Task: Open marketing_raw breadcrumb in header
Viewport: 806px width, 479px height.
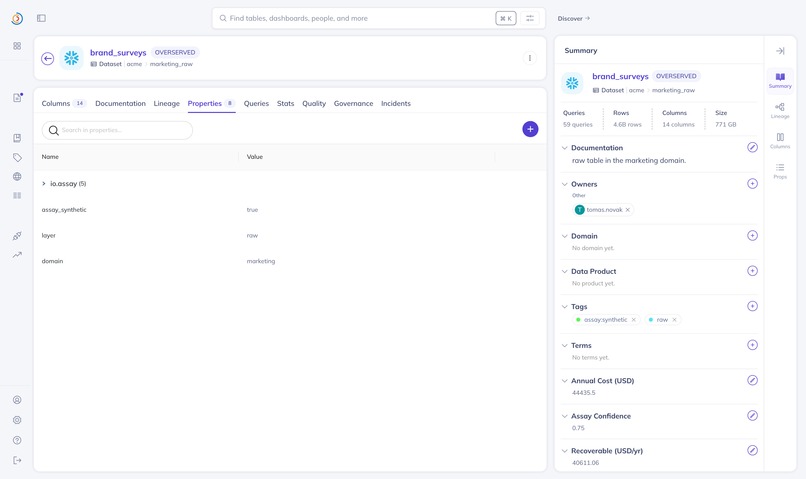Action: pos(171,64)
